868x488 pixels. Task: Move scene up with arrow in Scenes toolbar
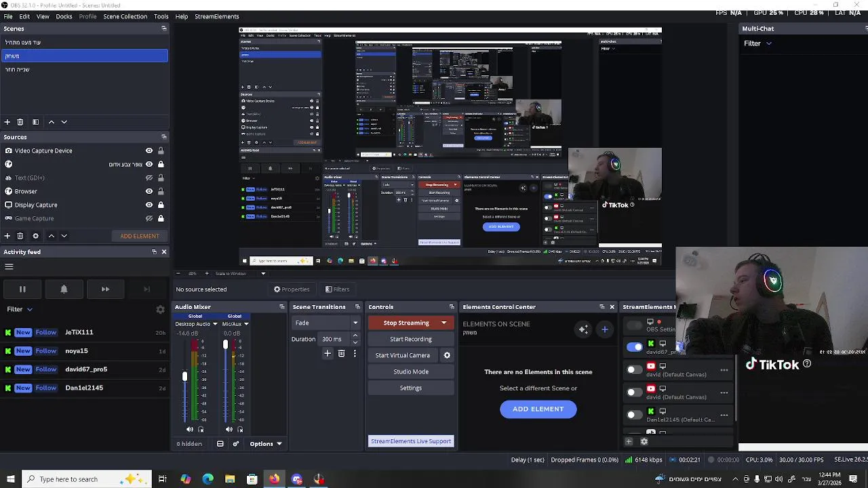(51, 122)
